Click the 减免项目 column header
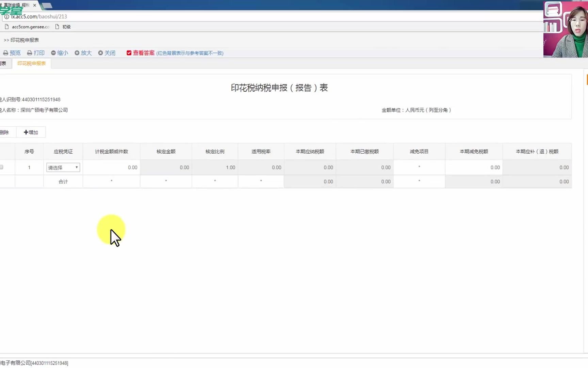Screen dimensions: 588x368 (x=419, y=152)
